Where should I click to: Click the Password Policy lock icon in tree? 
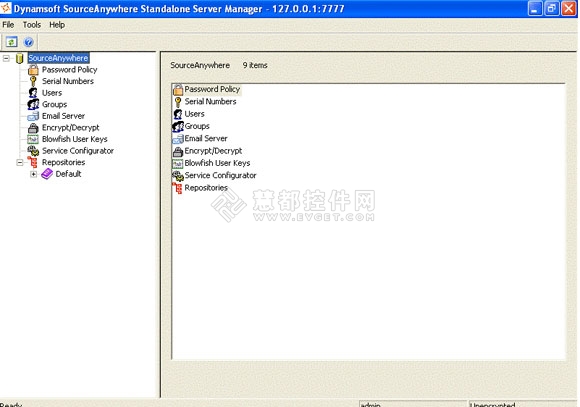(33, 70)
